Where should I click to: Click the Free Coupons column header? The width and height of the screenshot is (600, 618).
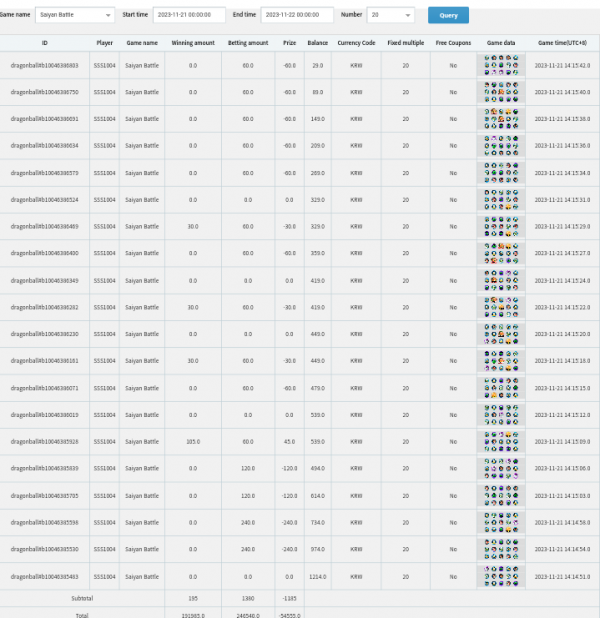tap(453, 43)
